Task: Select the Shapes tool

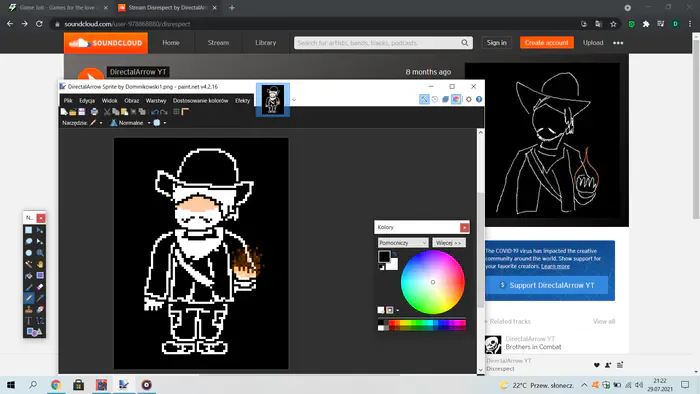Action: [34, 332]
